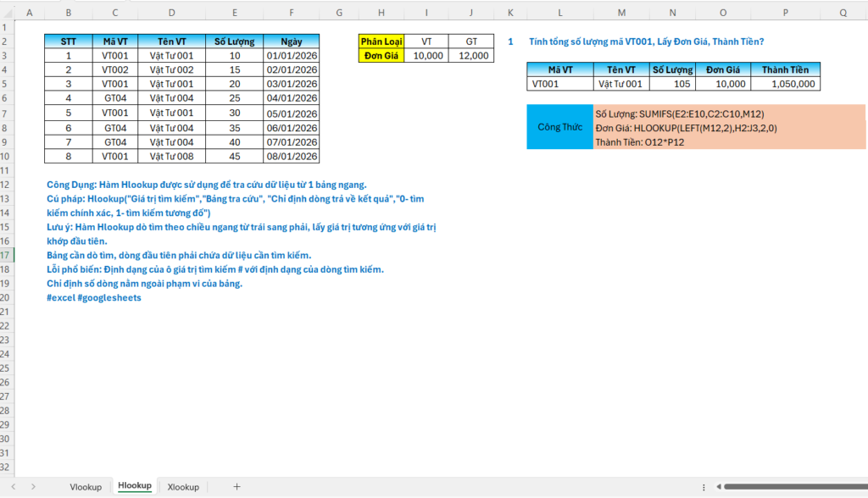Click the next sheet navigation arrow

click(x=34, y=487)
